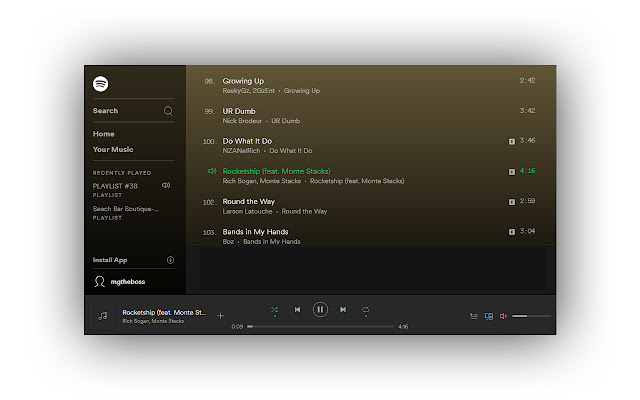
Task: Click the Search field in sidebar
Action: click(x=133, y=111)
